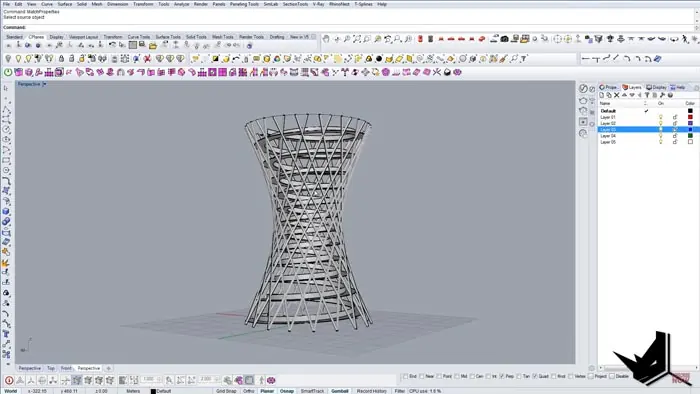
Task: Click the crosshair target icon in top toolbar
Action: point(557,39)
